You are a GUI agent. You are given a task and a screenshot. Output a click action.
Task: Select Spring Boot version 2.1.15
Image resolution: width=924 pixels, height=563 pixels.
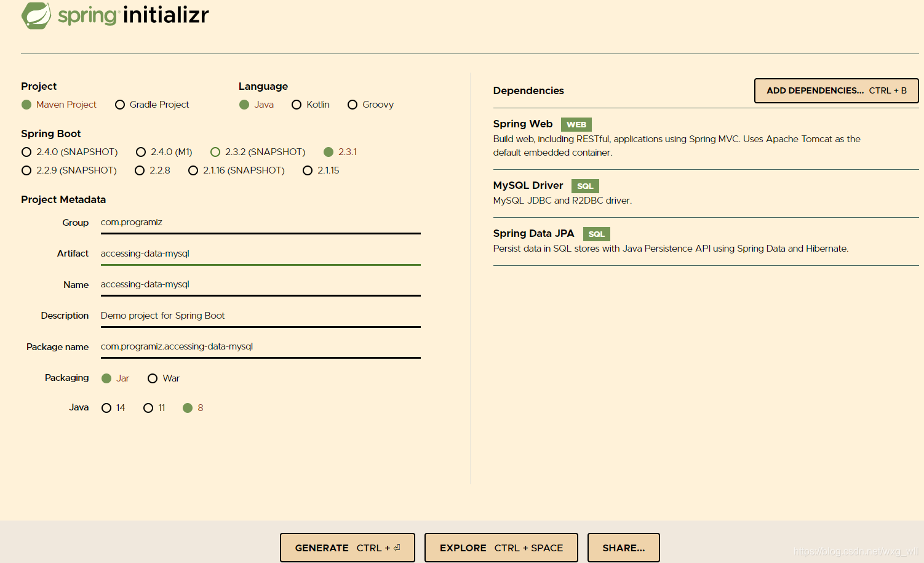[308, 170]
